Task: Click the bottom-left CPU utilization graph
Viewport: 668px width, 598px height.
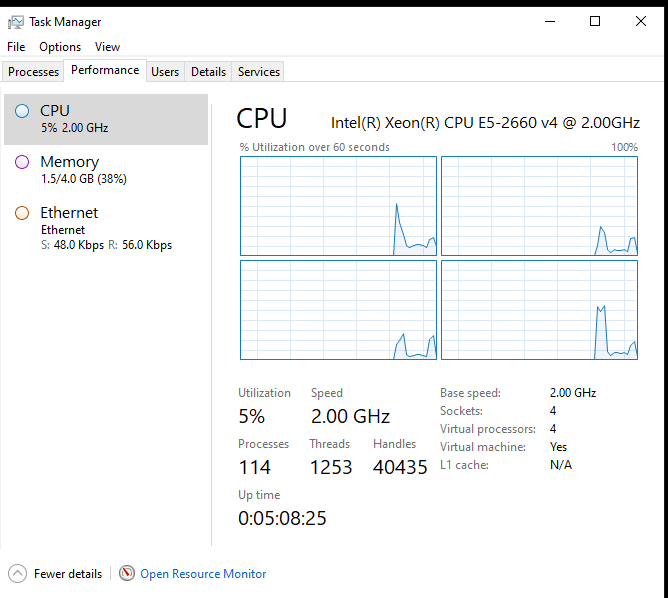Action: 338,310
